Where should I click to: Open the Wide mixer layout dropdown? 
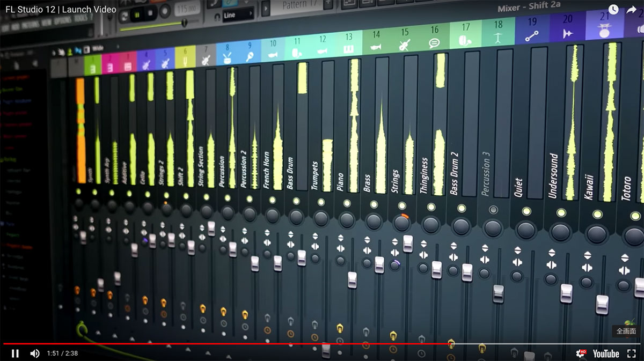point(98,48)
